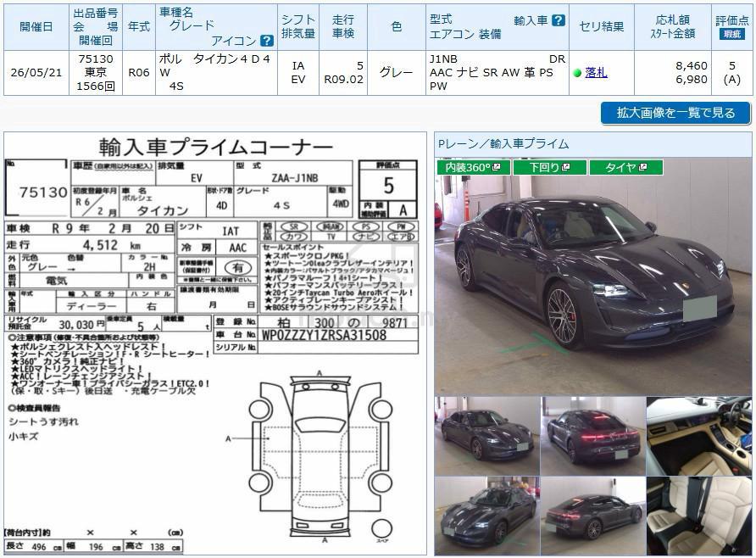This screenshot has height=558, width=756.
Task: Open the rear-right side thumbnail
Action: coord(593,516)
